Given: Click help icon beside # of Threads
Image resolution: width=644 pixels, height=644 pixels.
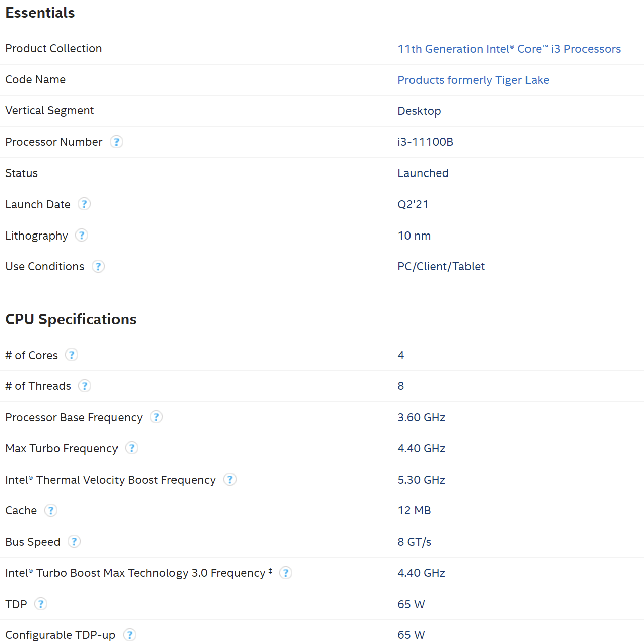Looking at the screenshot, I should coord(85,386).
